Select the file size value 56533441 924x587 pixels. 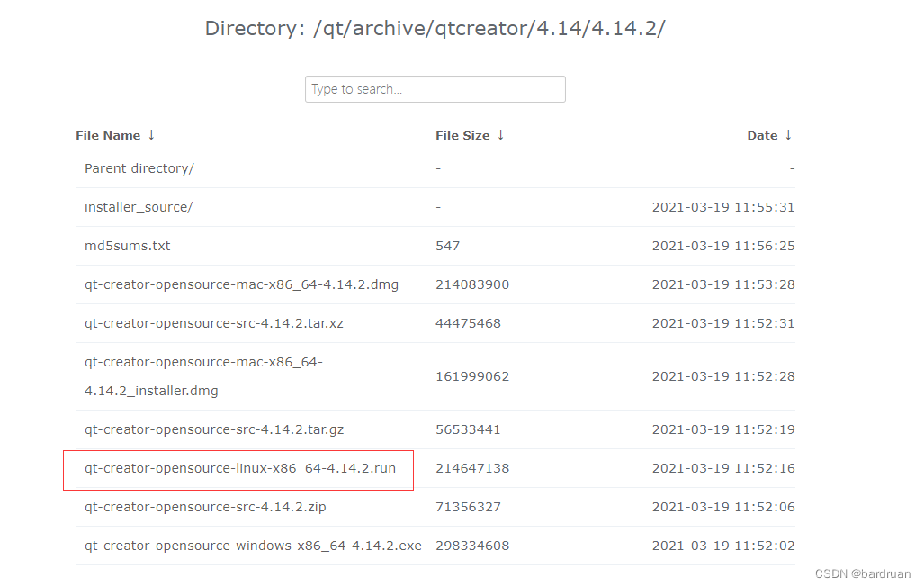(x=469, y=429)
